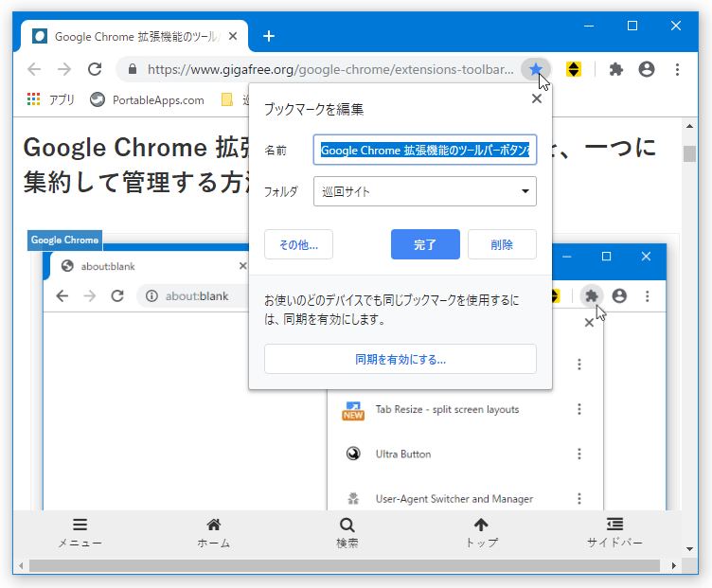
Task: Click the Ultra Button extension icon
Action: click(353, 454)
